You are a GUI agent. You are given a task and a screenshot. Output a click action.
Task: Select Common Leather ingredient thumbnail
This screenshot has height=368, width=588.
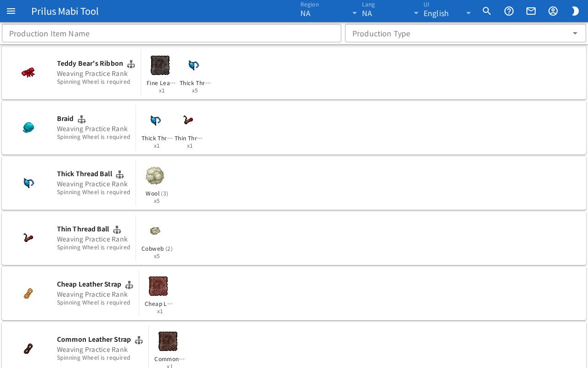click(x=168, y=341)
